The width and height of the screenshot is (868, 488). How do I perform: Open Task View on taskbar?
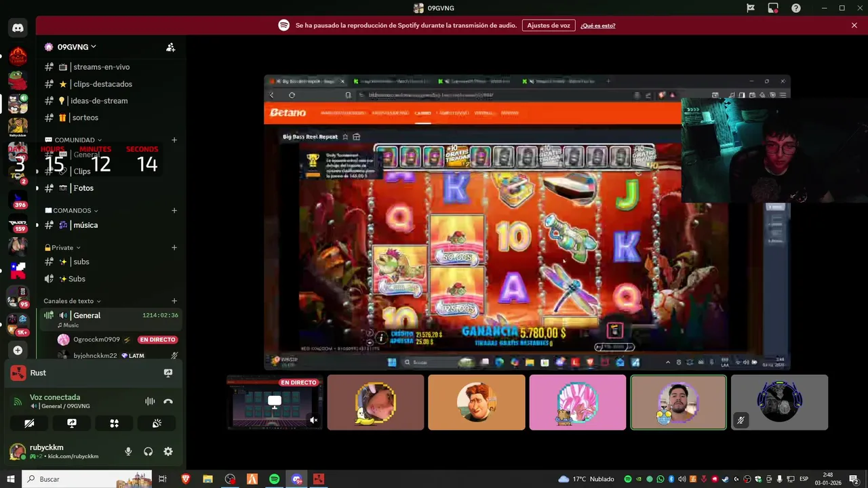163,479
